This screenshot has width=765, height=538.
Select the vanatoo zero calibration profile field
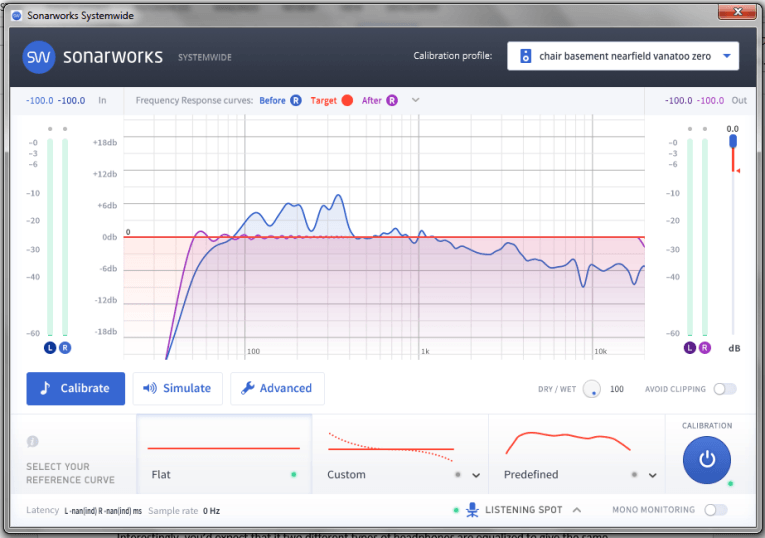point(623,56)
